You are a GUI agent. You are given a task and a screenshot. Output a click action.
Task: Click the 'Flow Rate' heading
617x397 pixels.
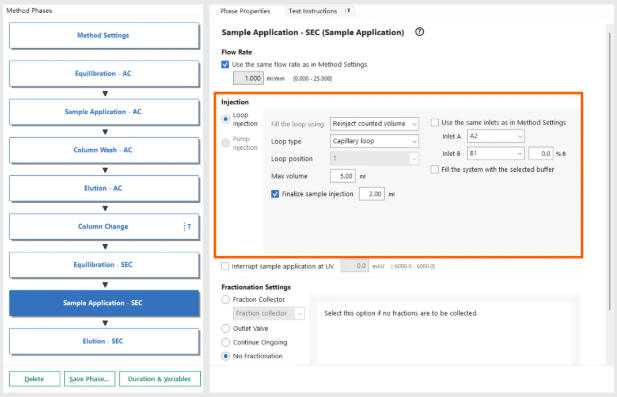pos(236,52)
